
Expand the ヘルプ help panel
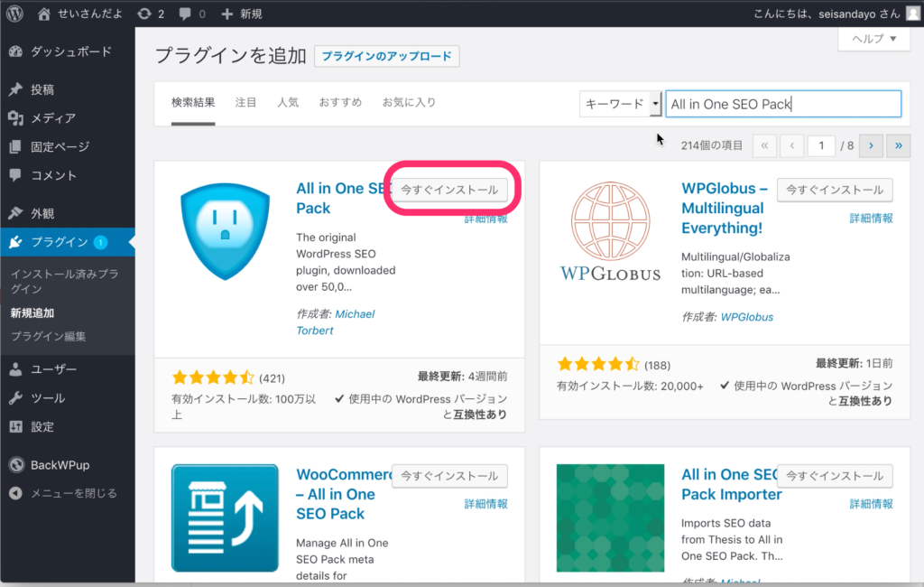(x=873, y=39)
